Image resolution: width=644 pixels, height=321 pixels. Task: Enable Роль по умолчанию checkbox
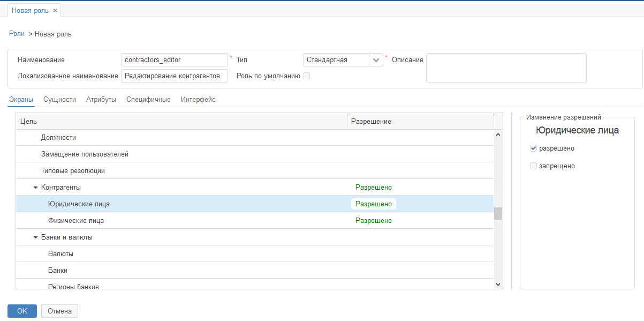click(x=307, y=76)
